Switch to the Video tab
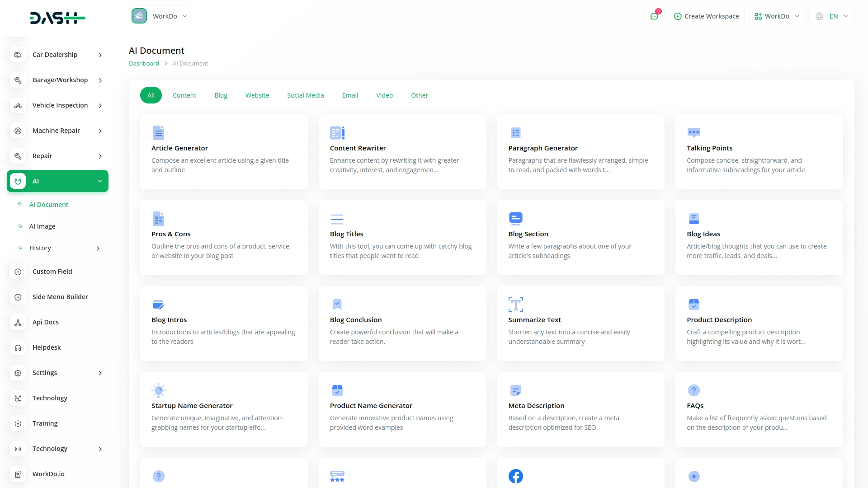Screen dimensions: 868x488 [385, 95]
